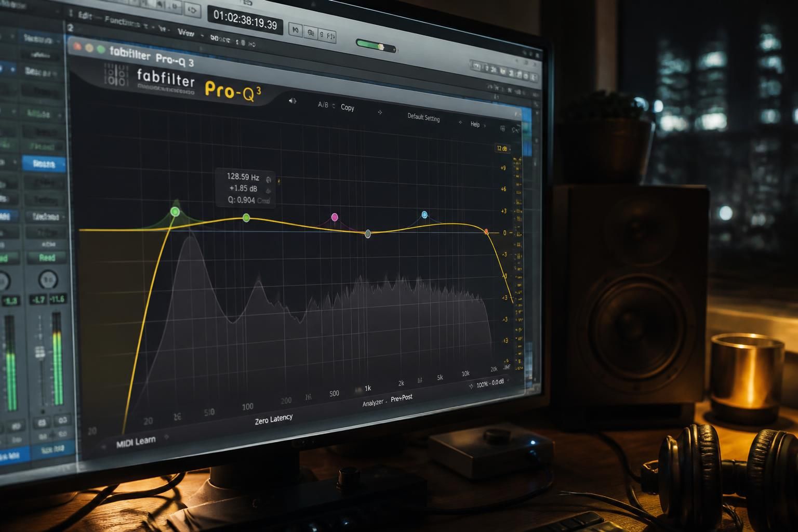
Task: Click the Copy button next to A/B
Action: point(348,108)
